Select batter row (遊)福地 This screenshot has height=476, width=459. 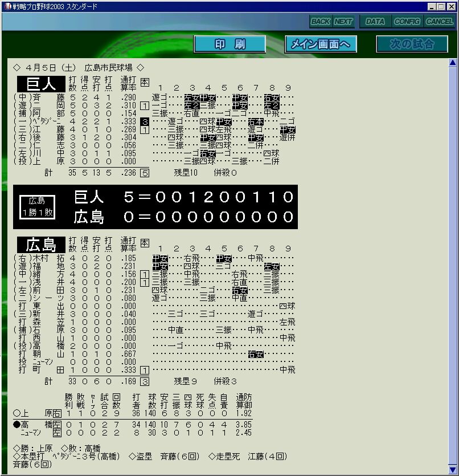[x=154, y=266]
